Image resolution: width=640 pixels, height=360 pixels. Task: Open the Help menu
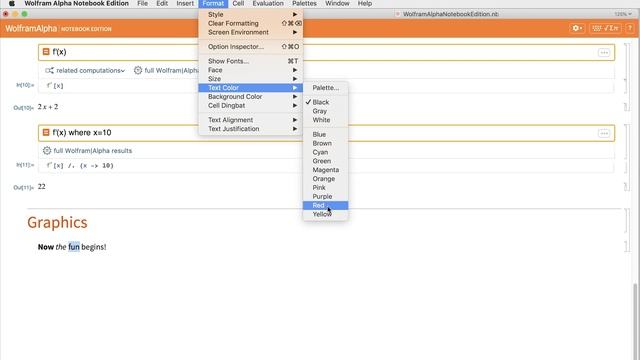[364, 3]
